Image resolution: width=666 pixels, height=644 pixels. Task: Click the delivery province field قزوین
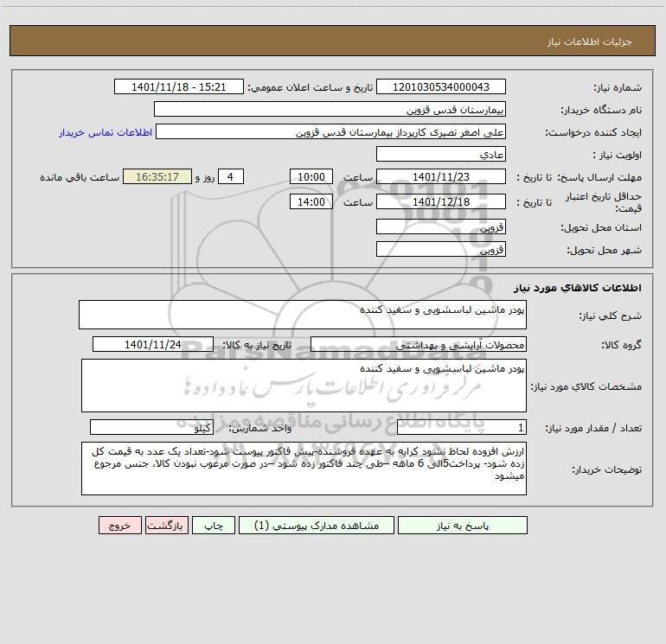[x=441, y=226]
